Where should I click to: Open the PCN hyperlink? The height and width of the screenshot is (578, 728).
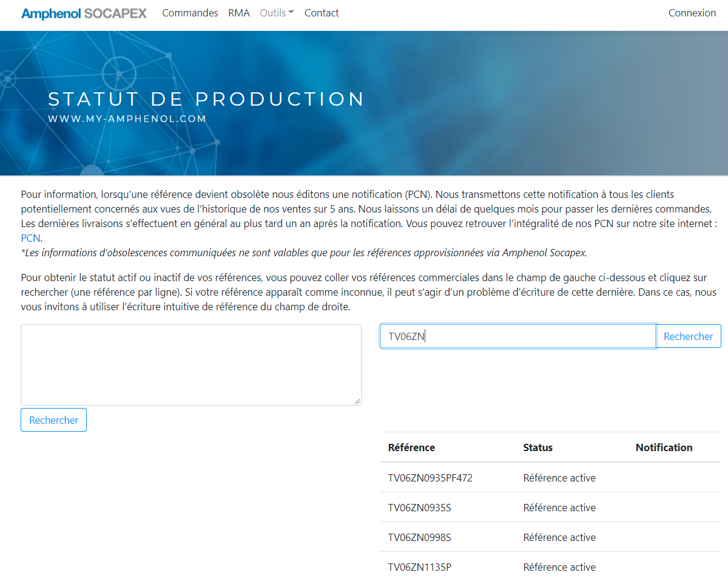[30, 238]
